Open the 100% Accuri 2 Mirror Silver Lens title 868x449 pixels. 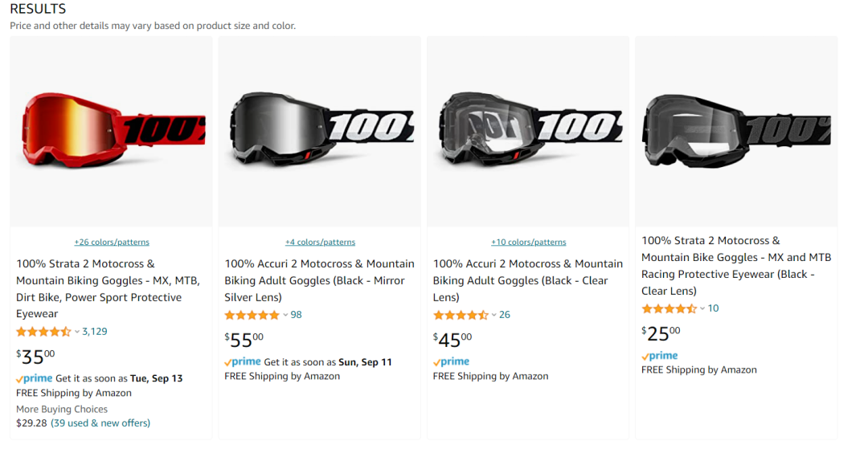(x=319, y=280)
